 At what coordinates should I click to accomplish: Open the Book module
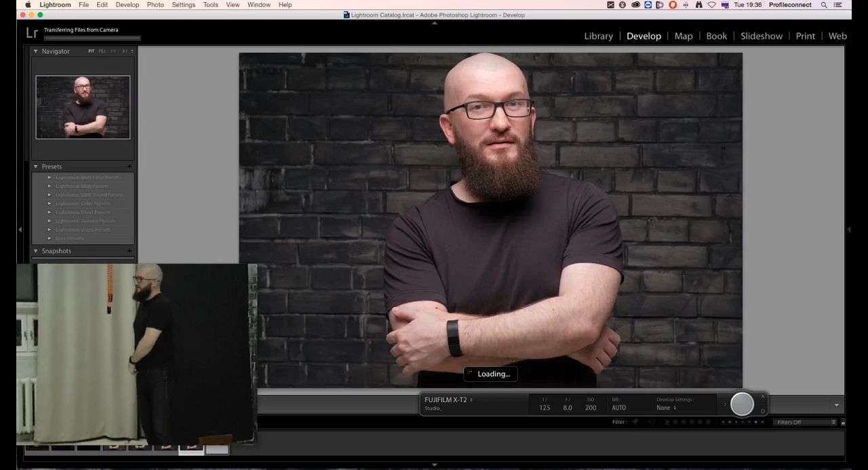click(x=716, y=36)
